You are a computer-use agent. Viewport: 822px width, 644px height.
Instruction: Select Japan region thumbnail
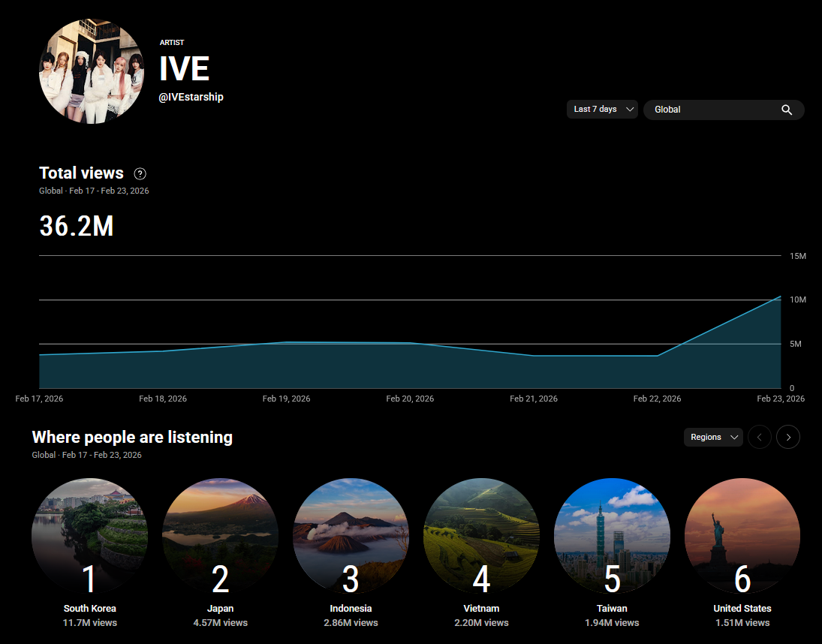point(220,535)
